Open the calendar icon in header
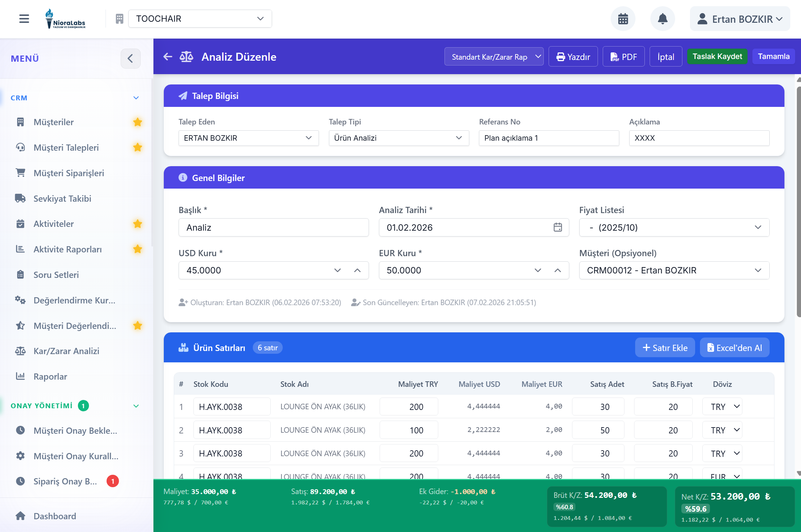 (x=623, y=19)
